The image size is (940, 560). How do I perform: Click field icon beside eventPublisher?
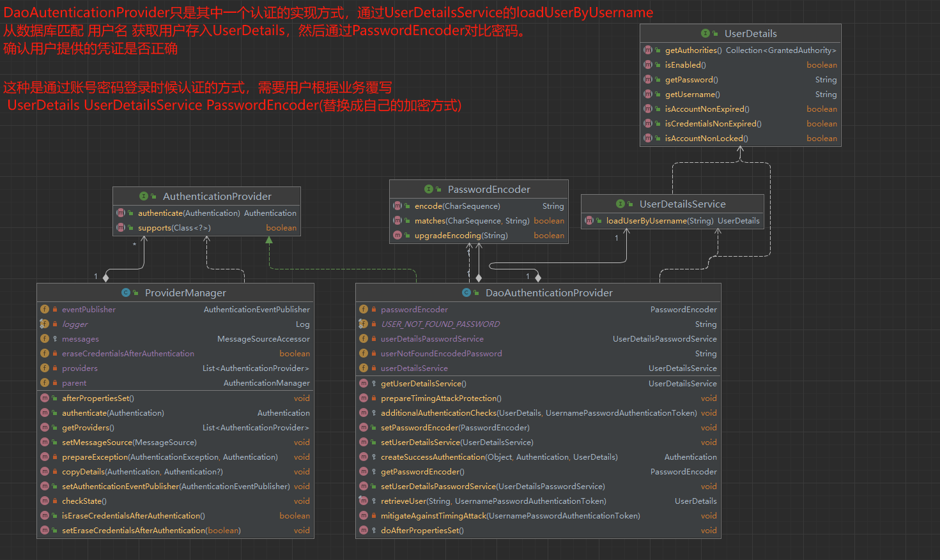(45, 309)
